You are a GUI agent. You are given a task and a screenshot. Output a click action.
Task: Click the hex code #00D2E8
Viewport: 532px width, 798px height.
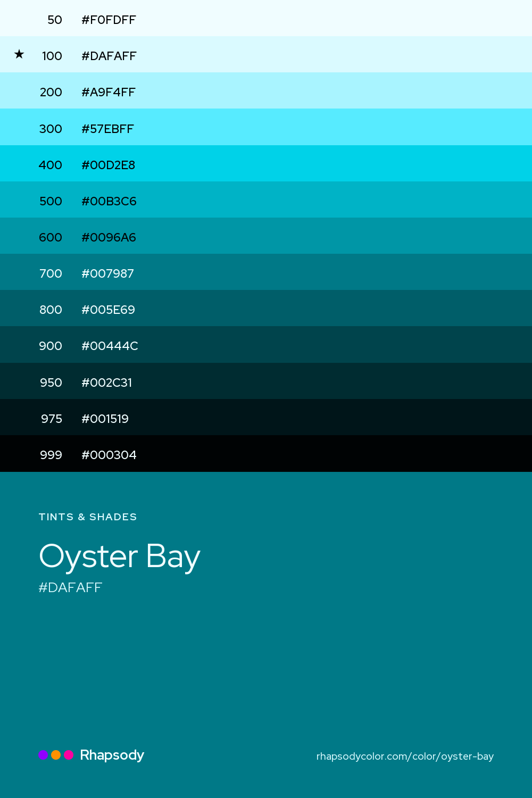click(109, 165)
